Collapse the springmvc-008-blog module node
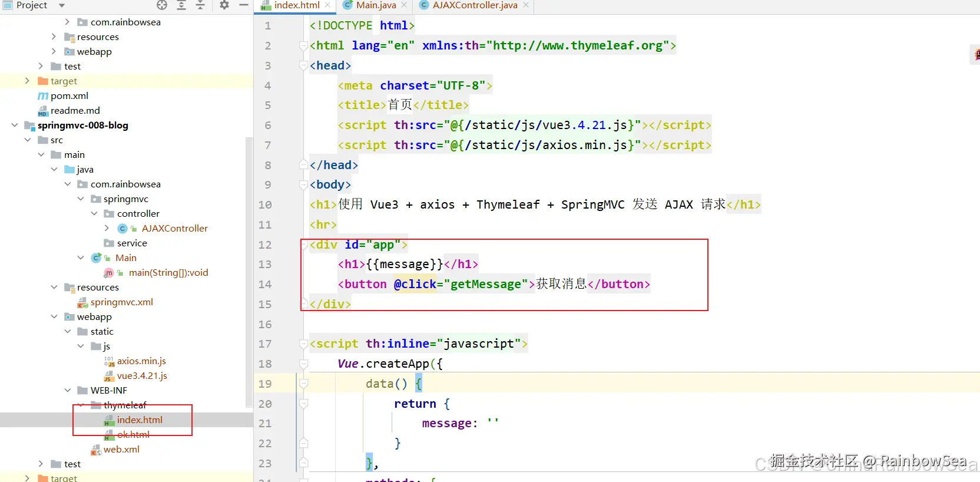Viewport: 980px width, 482px height. point(15,125)
